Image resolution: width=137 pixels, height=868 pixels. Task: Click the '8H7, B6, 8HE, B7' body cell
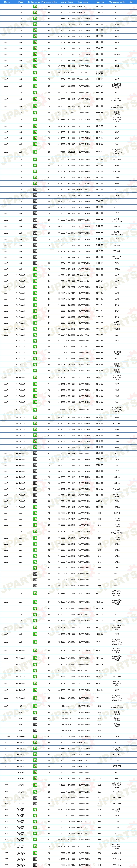pyautogui.click(x=100, y=73)
